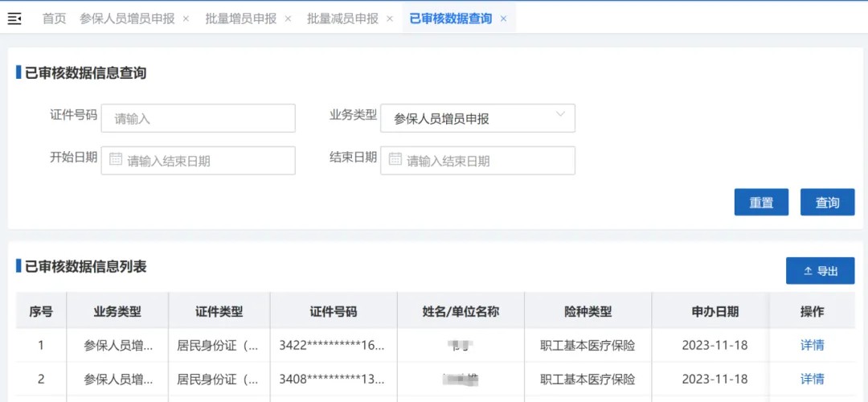Expand the 业务类型 dropdown arrow
Screen dimensions: 868x402
pyautogui.click(x=560, y=115)
